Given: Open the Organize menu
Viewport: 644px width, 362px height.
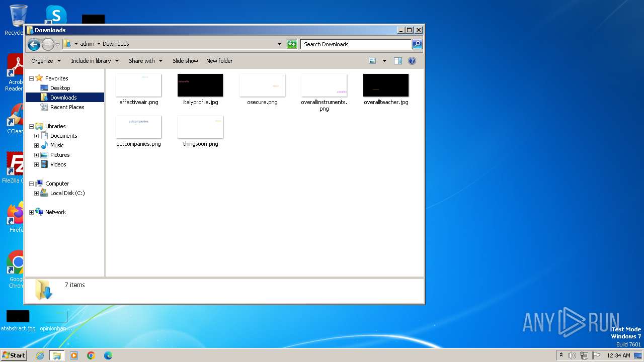Looking at the screenshot, I should click(x=46, y=61).
